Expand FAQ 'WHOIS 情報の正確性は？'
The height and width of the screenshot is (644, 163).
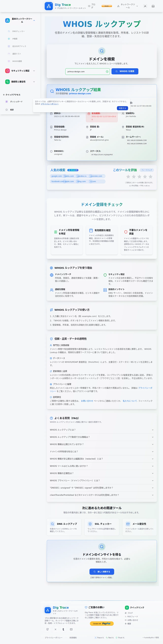pos(102,473)
